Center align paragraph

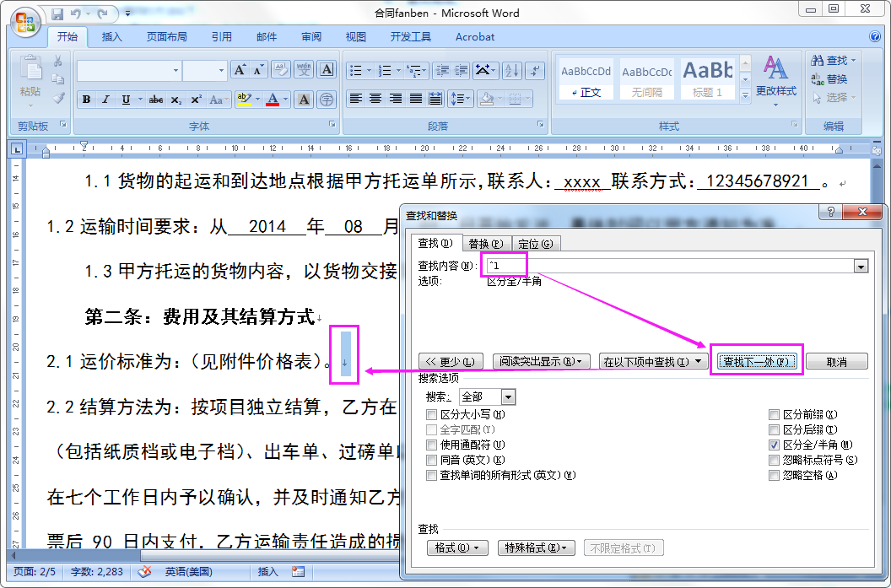coord(375,100)
